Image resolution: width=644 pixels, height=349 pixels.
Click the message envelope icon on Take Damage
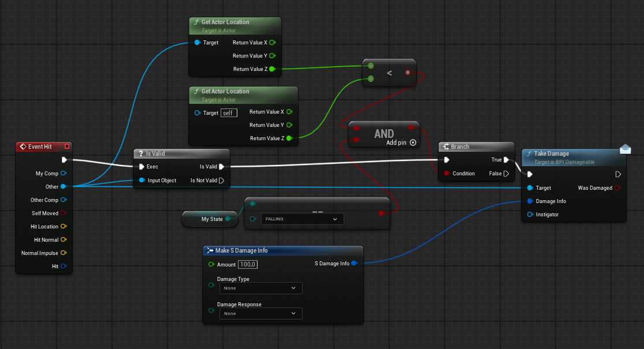click(x=625, y=149)
